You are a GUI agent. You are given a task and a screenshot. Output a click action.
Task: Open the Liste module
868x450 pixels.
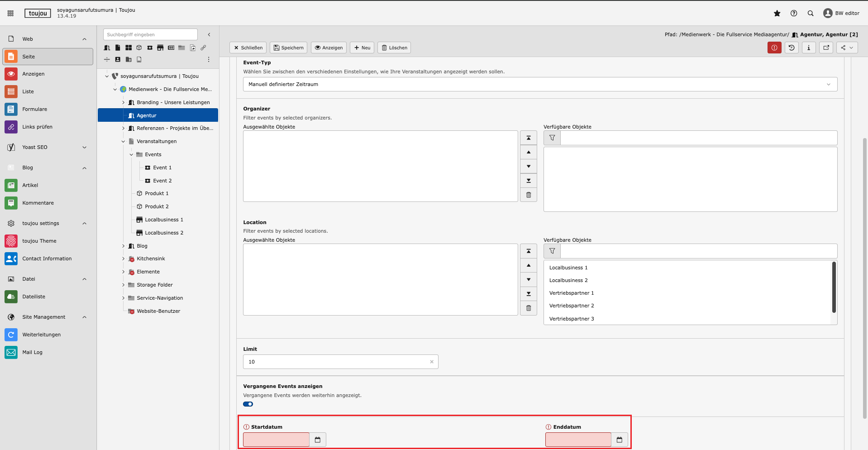(28, 91)
